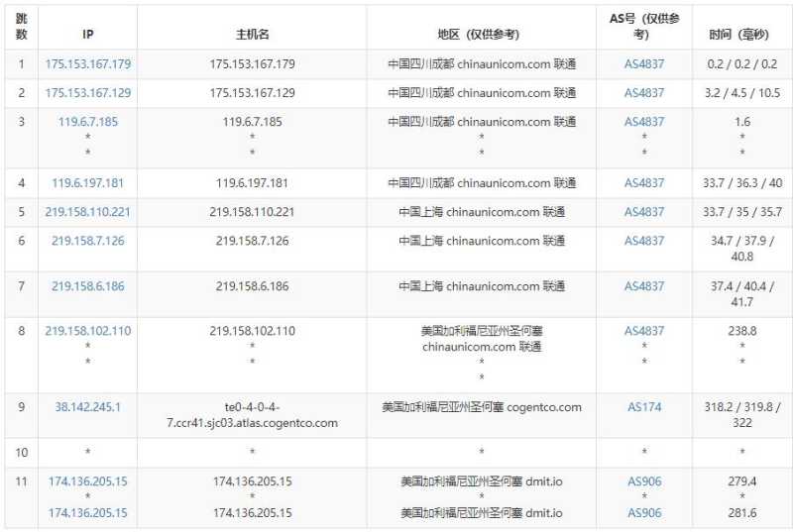This screenshot has height=532, width=793.
Task: Follow the blue 219.158.102.110 IP link
Action: [88, 331]
